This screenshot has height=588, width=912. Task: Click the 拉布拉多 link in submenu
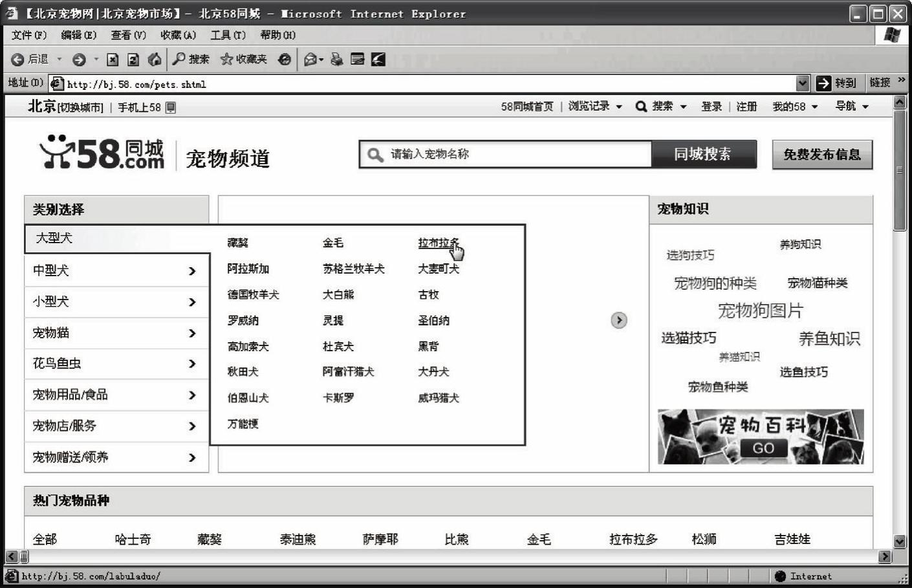pos(439,243)
